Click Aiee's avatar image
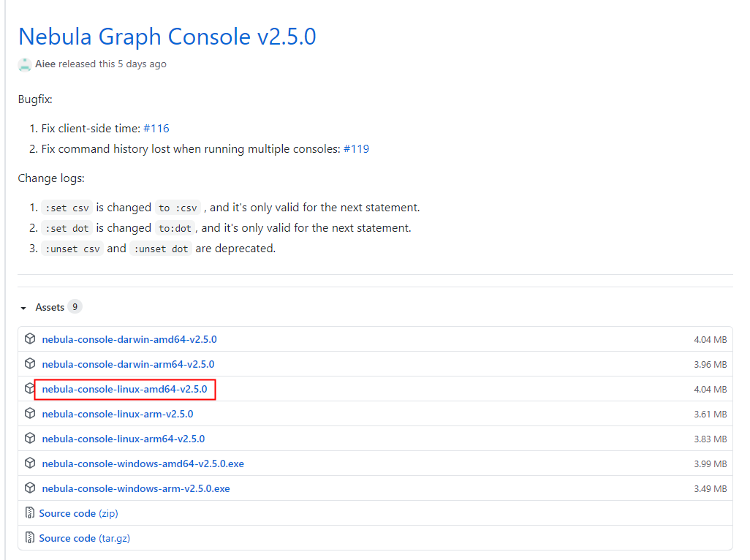 (25, 64)
